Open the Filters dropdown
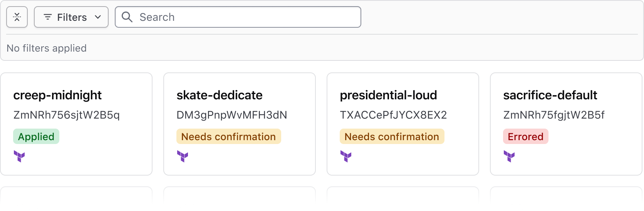The width and height of the screenshot is (644, 211). (71, 17)
